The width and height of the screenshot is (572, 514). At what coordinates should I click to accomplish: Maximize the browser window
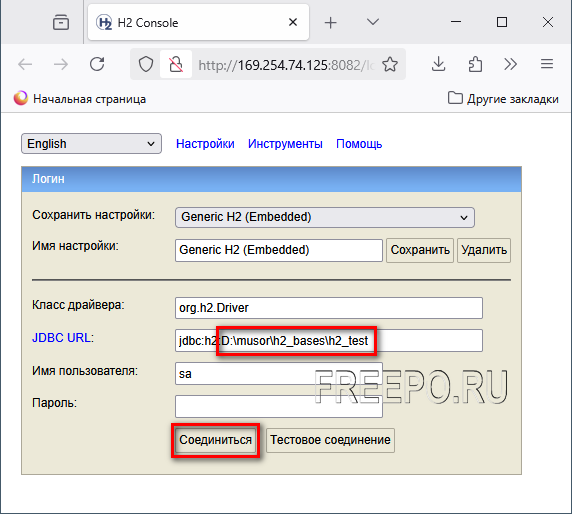pos(502,22)
